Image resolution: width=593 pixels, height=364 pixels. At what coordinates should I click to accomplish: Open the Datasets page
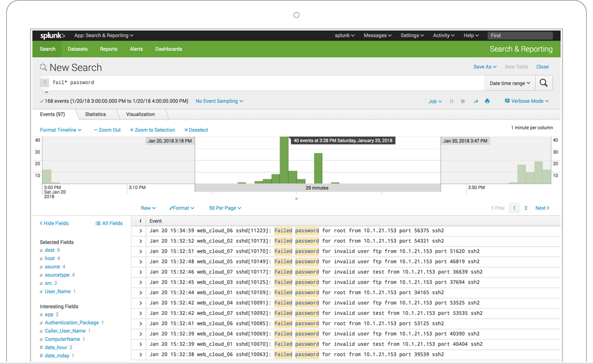[77, 49]
